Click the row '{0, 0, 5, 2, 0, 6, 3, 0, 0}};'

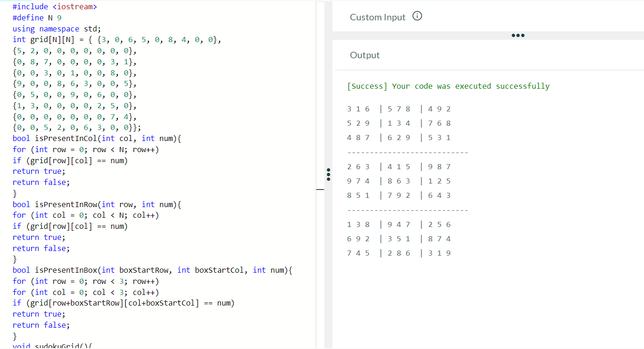pyautogui.click(x=77, y=128)
